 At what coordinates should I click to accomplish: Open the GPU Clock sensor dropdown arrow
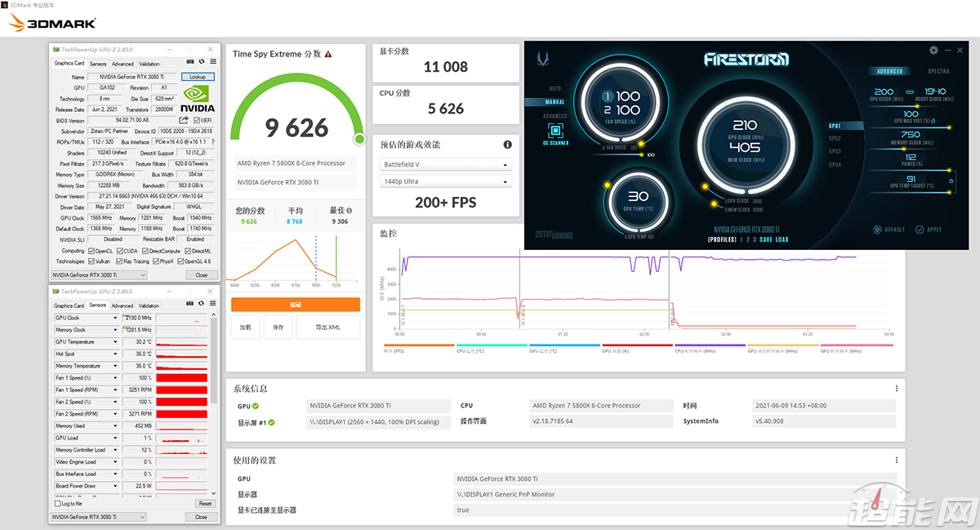coord(115,318)
